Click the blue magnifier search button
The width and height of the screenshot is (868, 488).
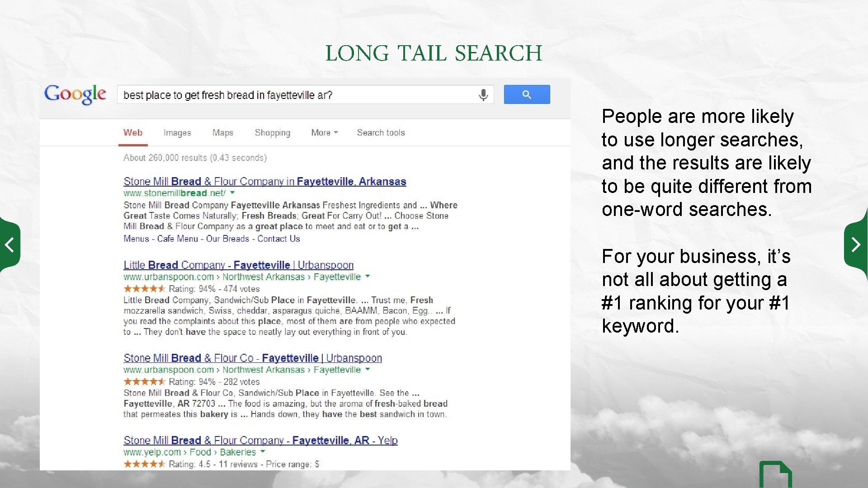527,94
